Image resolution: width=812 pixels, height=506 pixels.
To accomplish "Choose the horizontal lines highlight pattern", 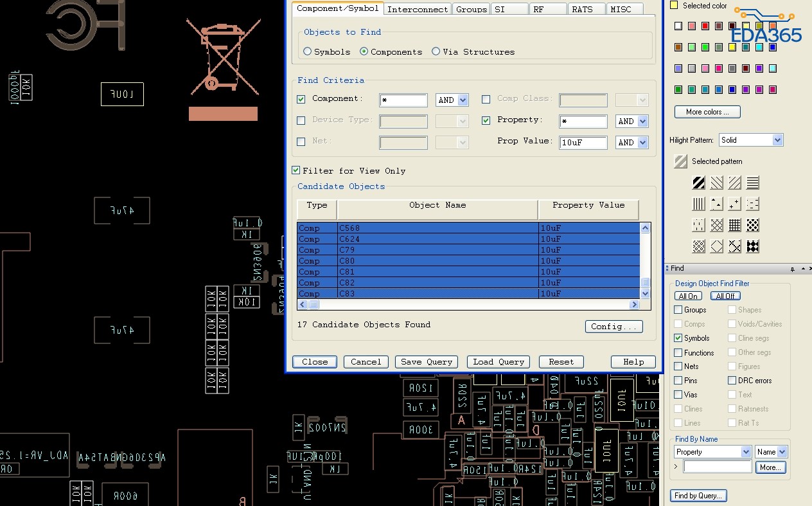I will 753,183.
